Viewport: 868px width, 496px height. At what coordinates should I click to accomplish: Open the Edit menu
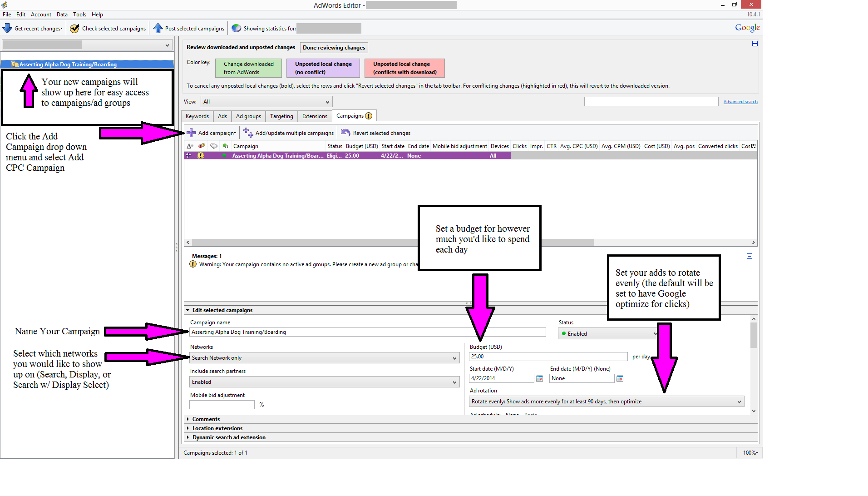tap(21, 15)
